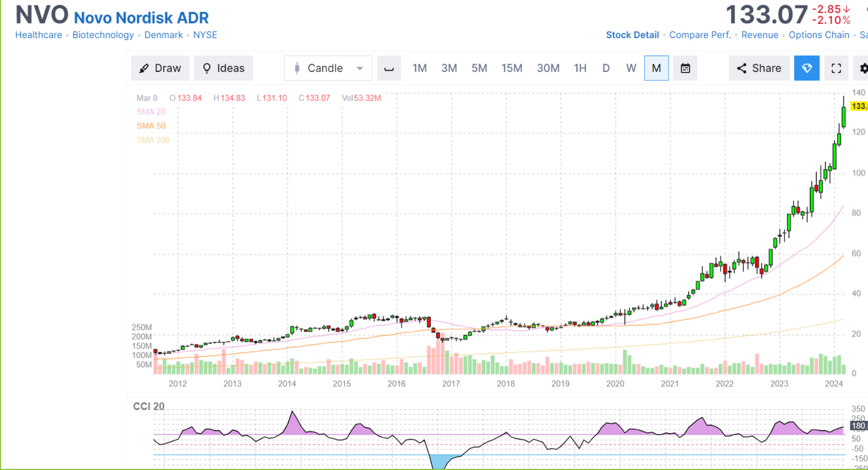Click the Vol 53.32M readout
Image resolution: width=868 pixels, height=470 pixels.
point(361,98)
